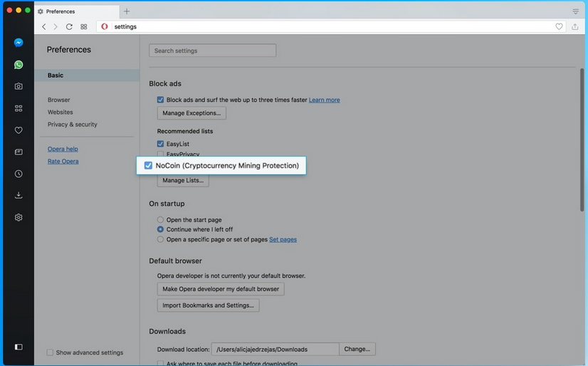Click the share icon in toolbar
The width and height of the screenshot is (588, 366).
[575, 26]
